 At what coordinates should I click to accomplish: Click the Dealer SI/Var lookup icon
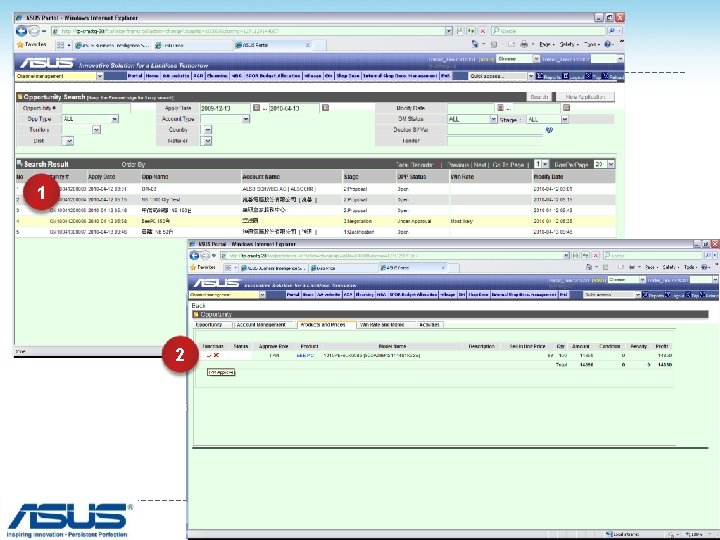click(x=549, y=130)
